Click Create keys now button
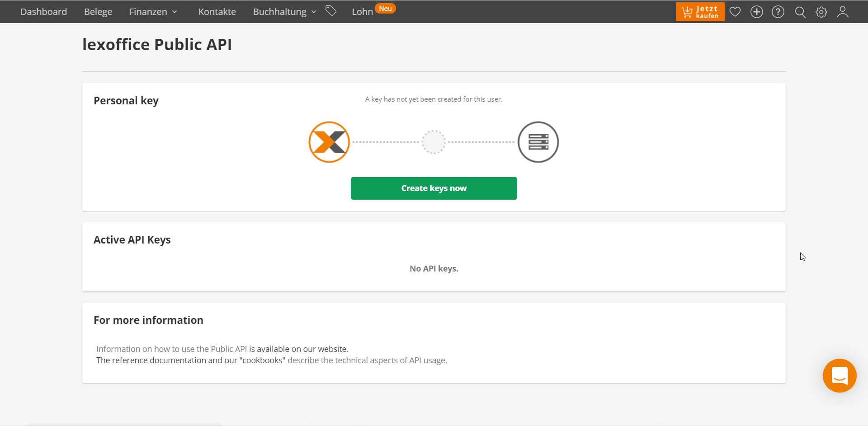The width and height of the screenshot is (868, 426). pyautogui.click(x=434, y=188)
